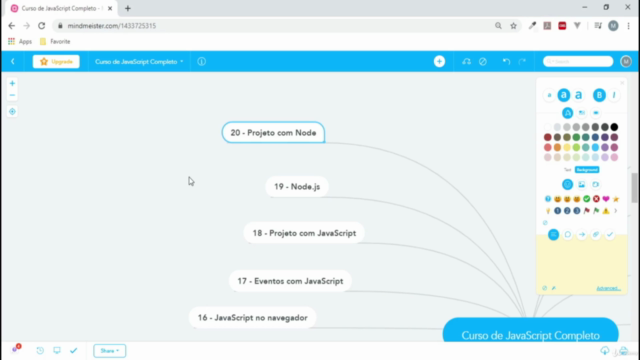The image size is (640, 360).
Task: Click the Upgrade button
Action: (x=56, y=62)
